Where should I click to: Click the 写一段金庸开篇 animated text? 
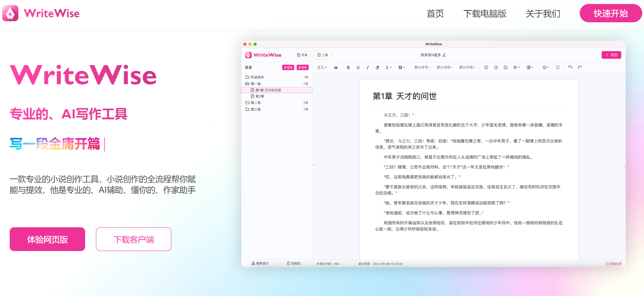pyautogui.click(x=55, y=144)
